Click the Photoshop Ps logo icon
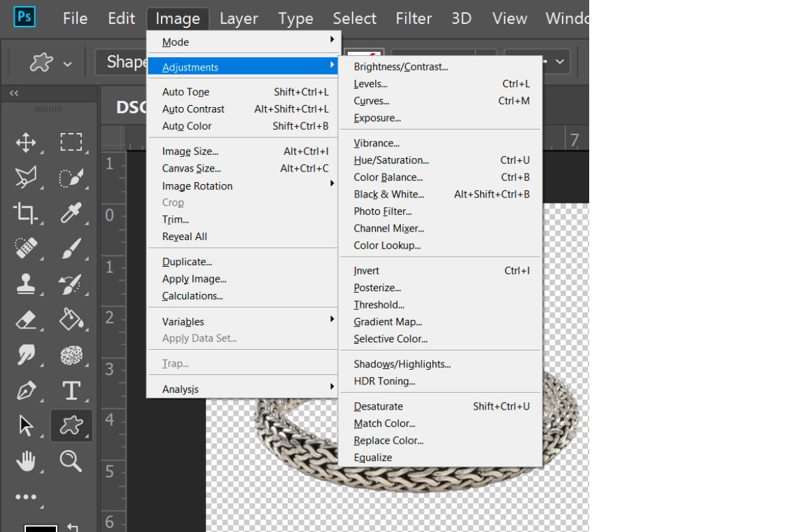 point(25,17)
